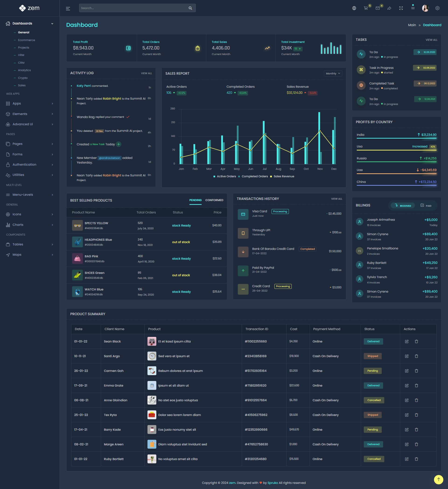
Task: Open the mail messages icon
Action: [378, 8]
